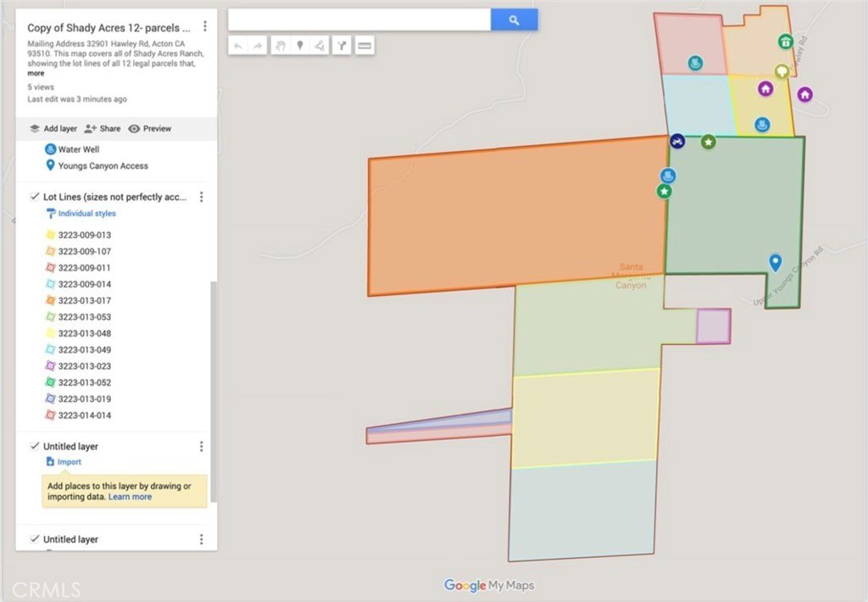This screenshot has height=602, width=868.
Task: Click the Undo arrow in toolbar
Action: point(238,46)
